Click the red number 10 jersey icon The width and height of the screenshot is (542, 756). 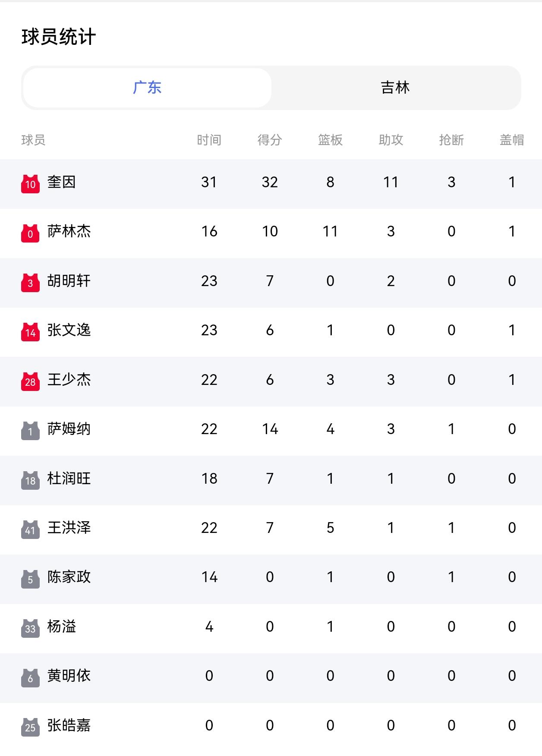(x=30, y=184)
